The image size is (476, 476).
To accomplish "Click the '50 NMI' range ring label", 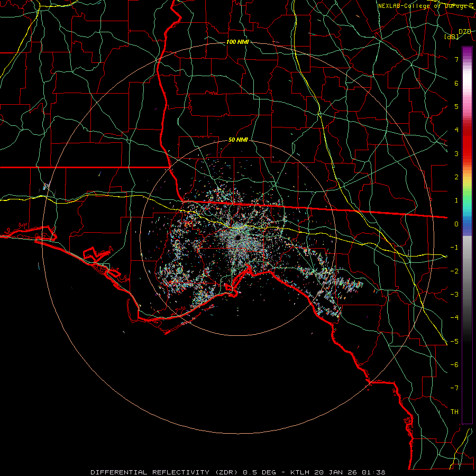I will [x=238, y=140].
